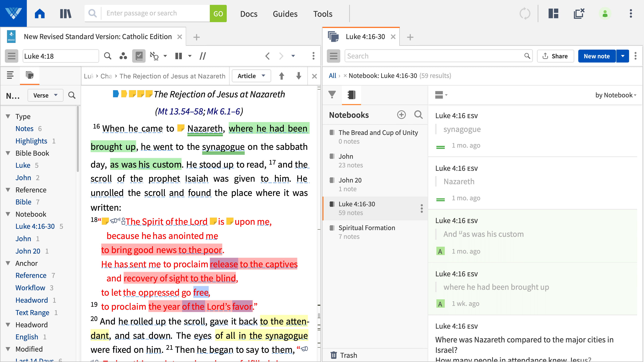The height and width of the screenshot is (362, 644).
Task: Toggle the reading plan checkmark icon
Action: point(139,56)
